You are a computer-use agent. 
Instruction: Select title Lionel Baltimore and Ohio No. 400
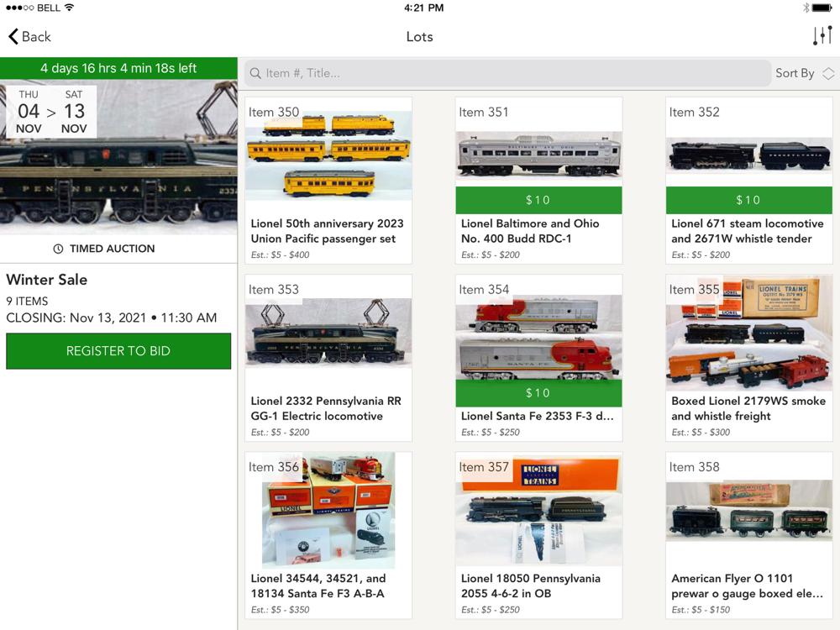(x=530, y=231)
